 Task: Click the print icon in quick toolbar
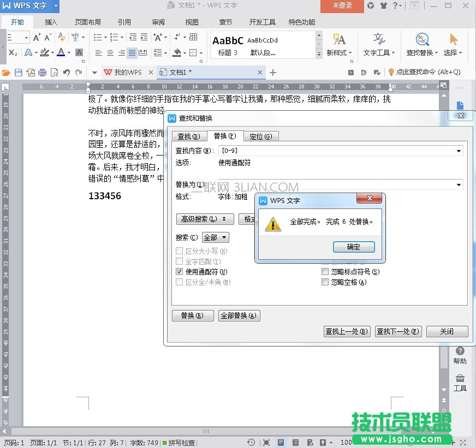pyautogui.click(x=43, y=73)
